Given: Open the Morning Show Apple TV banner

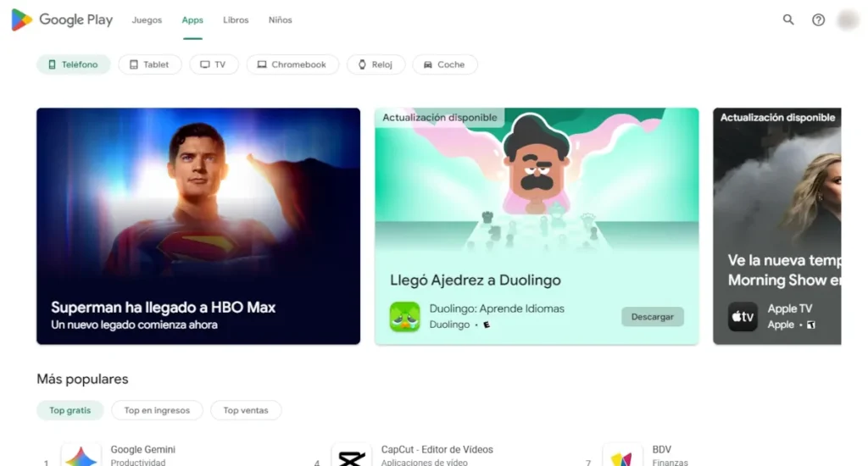Looking at the screenshot, I should pyautogui.click(x=777, y=226).
